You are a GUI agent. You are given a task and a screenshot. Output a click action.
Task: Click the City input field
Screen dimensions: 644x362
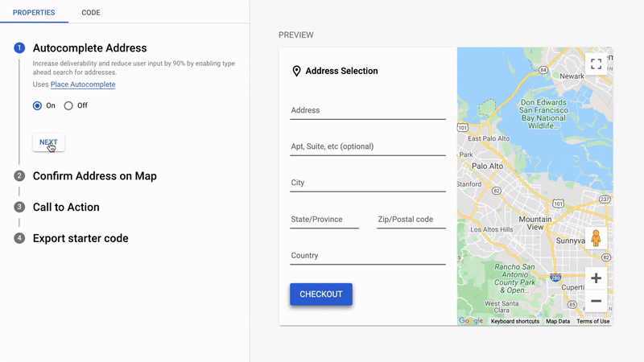click(x=367, y=183)
